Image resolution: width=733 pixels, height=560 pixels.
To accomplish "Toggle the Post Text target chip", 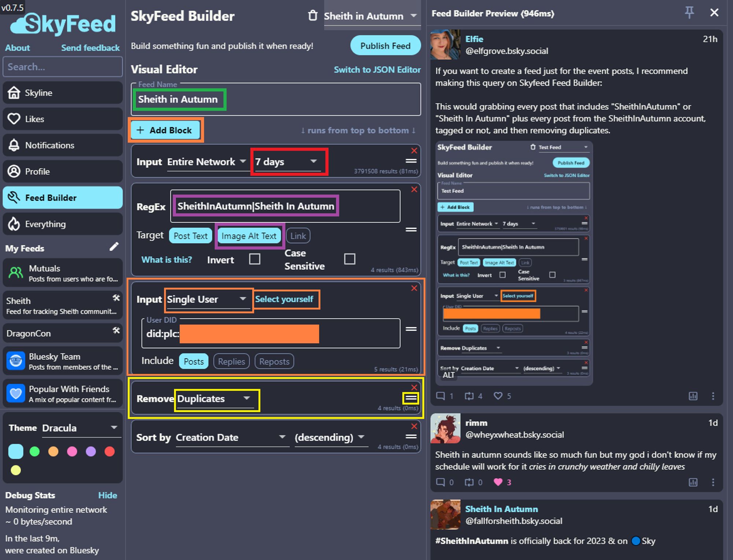I will coord(191,236).
